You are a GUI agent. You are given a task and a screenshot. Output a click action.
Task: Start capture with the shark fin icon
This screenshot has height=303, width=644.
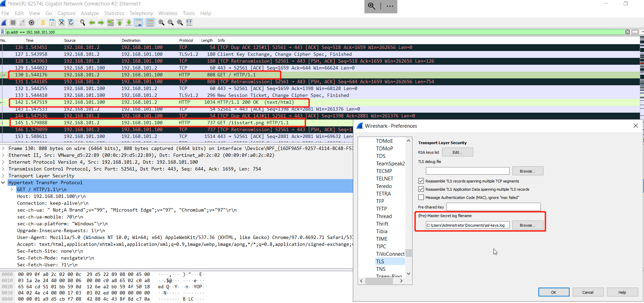(4, 23)
